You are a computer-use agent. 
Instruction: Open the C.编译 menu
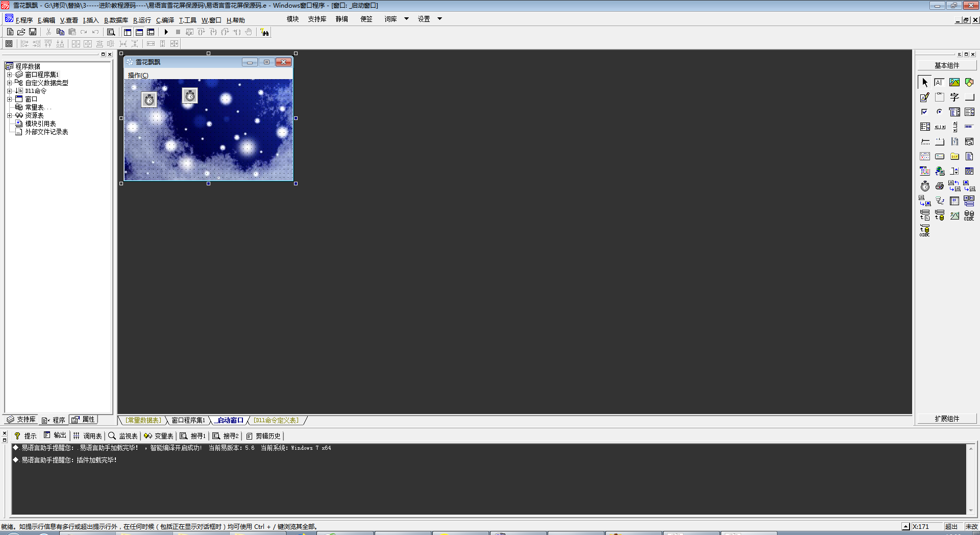point(165,20)
